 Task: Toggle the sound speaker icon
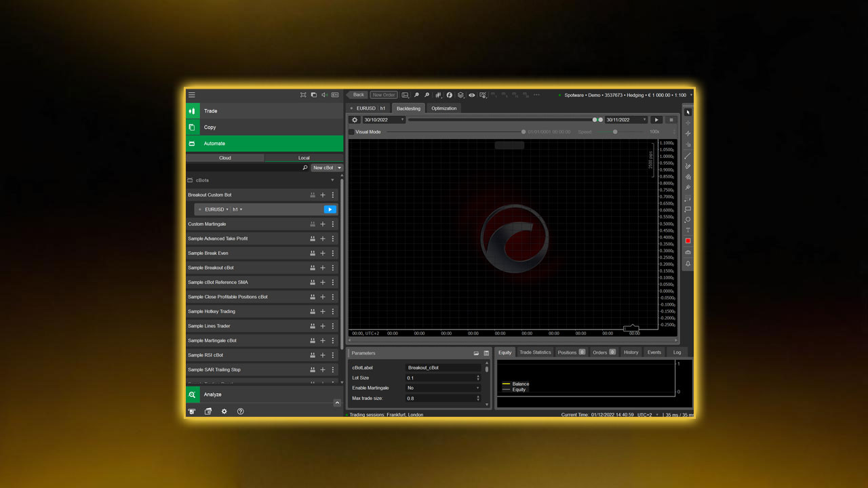324,95
